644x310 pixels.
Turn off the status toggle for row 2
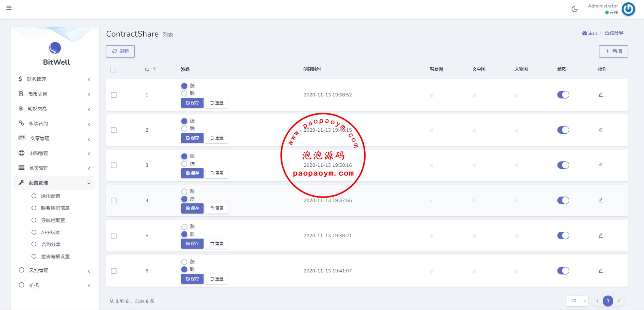point(563,130)
